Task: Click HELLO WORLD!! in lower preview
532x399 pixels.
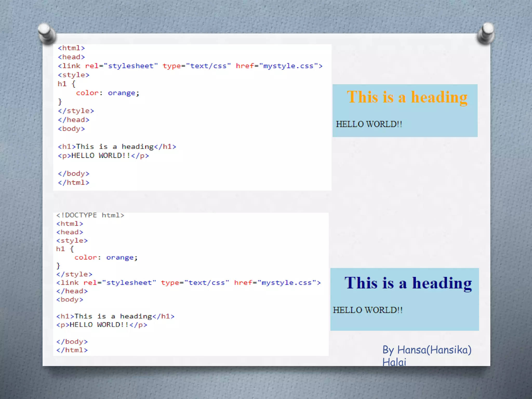Action: tap(368, 310)
